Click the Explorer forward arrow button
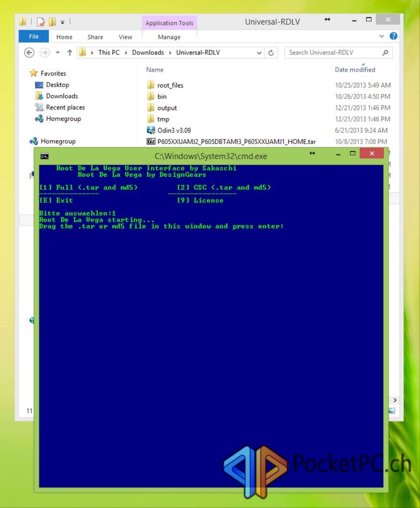 click(x=44, y=53)
